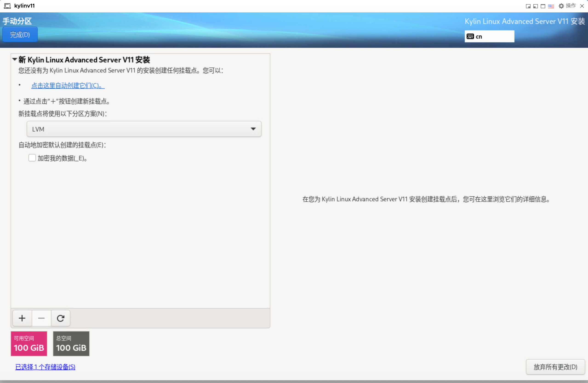
Task: Click the first window layout icon in title bar
Action: 528,6
